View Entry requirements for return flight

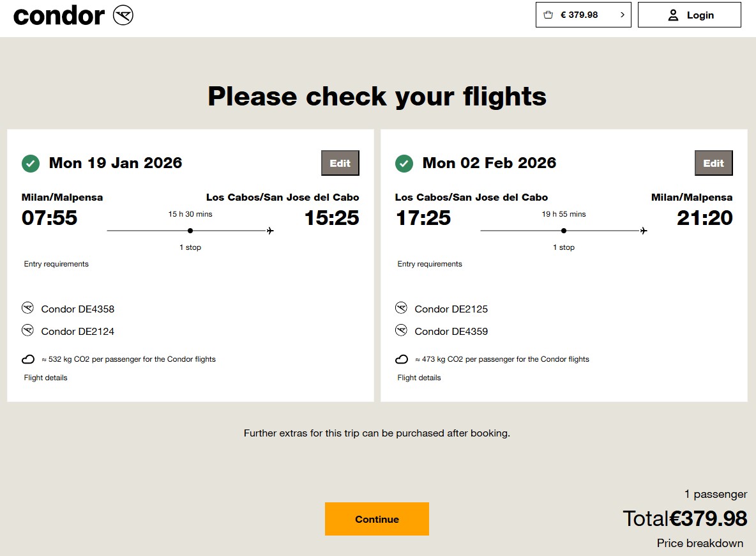coord(430,264)
